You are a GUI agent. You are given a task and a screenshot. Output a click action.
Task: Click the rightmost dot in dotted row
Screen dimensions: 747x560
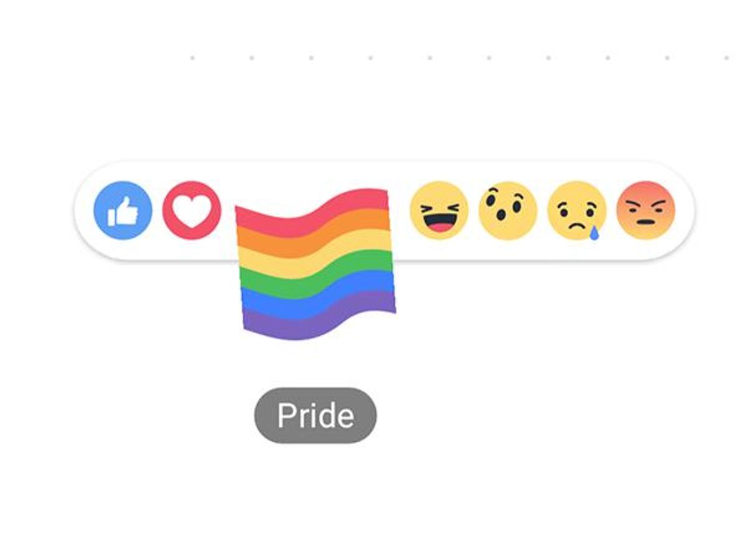[x=726, y=58]
